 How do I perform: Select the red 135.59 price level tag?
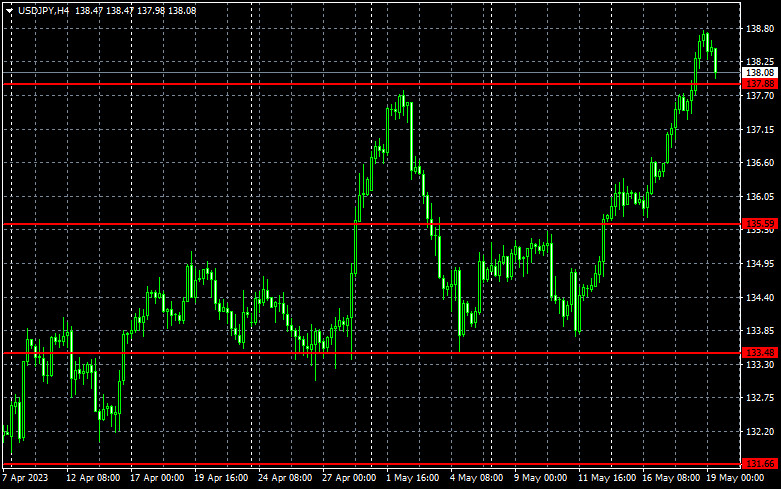click(760, 224)
